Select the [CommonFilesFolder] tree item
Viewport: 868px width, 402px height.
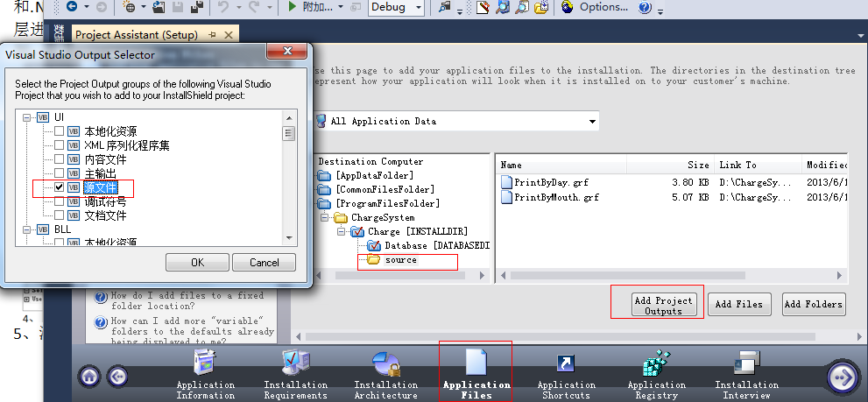point(385,189)
